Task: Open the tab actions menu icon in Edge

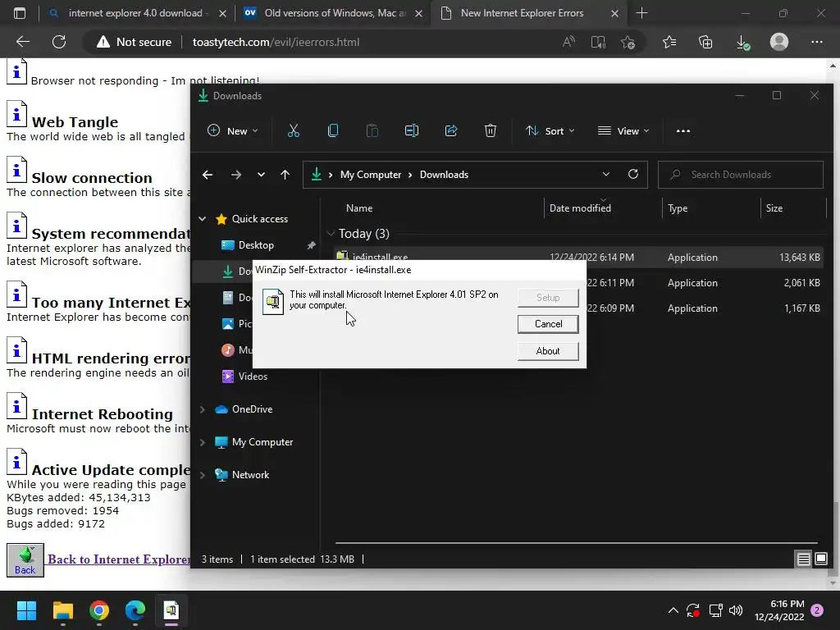Action: click(x=20, y=13)
